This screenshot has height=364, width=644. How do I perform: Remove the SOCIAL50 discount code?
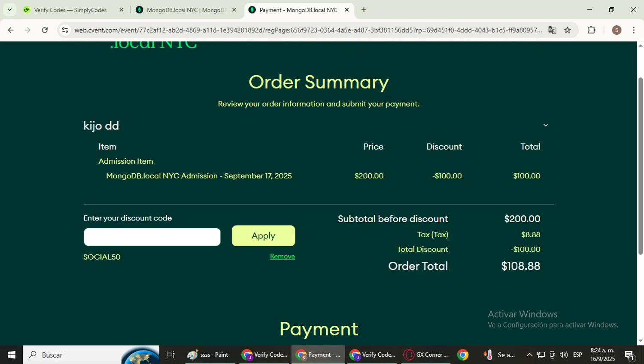point(283,256)
